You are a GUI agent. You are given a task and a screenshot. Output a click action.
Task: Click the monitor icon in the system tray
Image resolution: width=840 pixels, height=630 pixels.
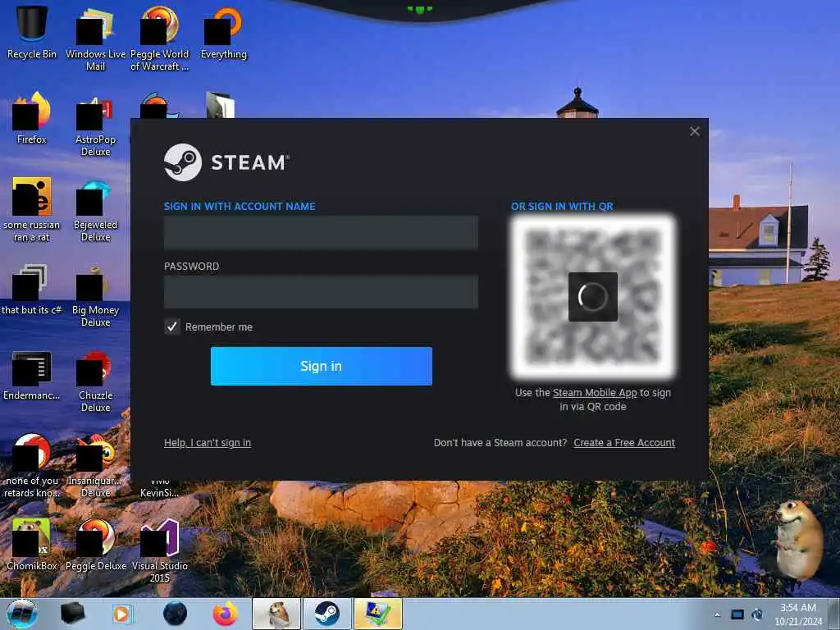pos(737,614)
